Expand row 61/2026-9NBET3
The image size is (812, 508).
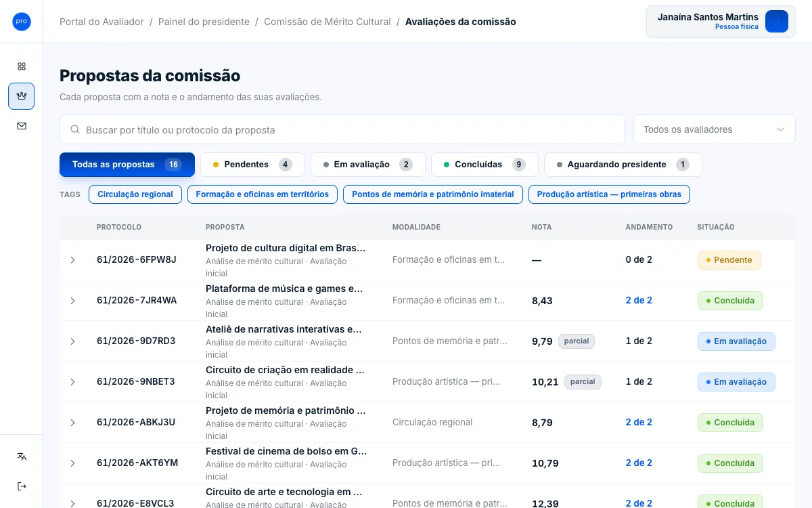coord(73,382)
